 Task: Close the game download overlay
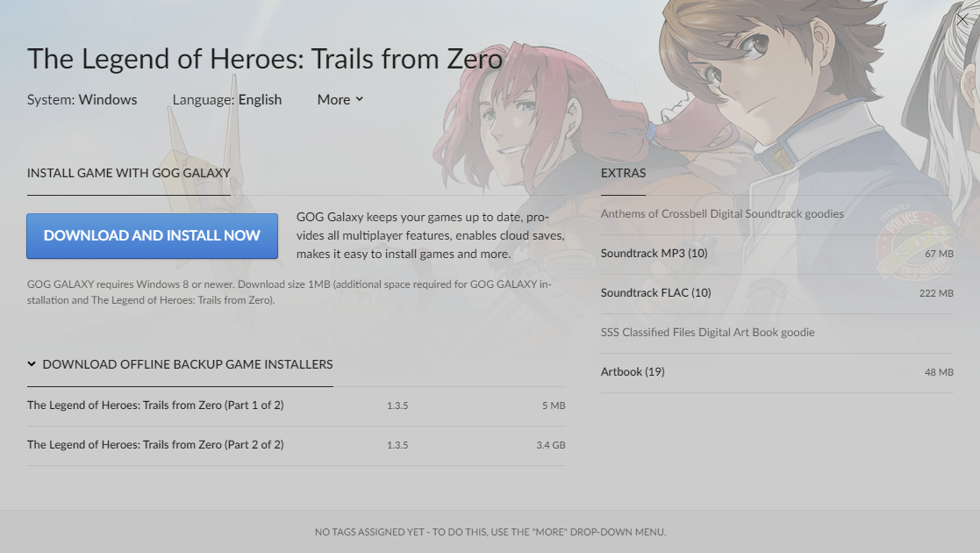(962, 18)
